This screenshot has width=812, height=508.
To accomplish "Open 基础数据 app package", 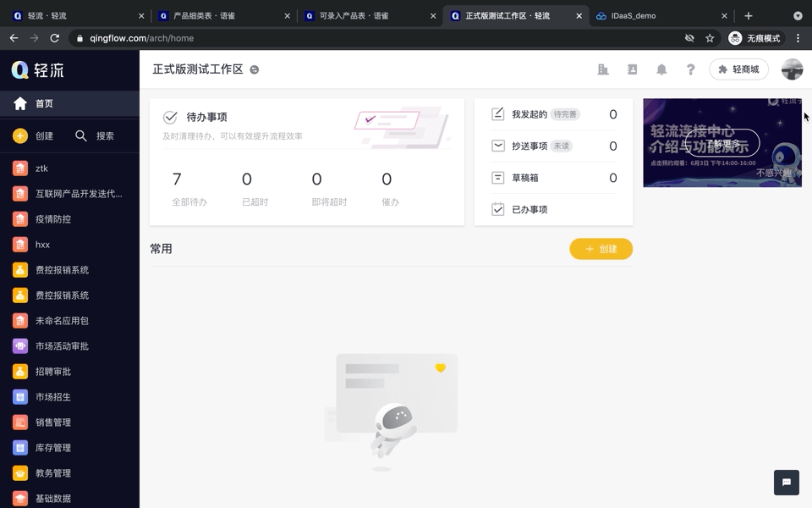I will pyautogui.click(x=69, y=498).
